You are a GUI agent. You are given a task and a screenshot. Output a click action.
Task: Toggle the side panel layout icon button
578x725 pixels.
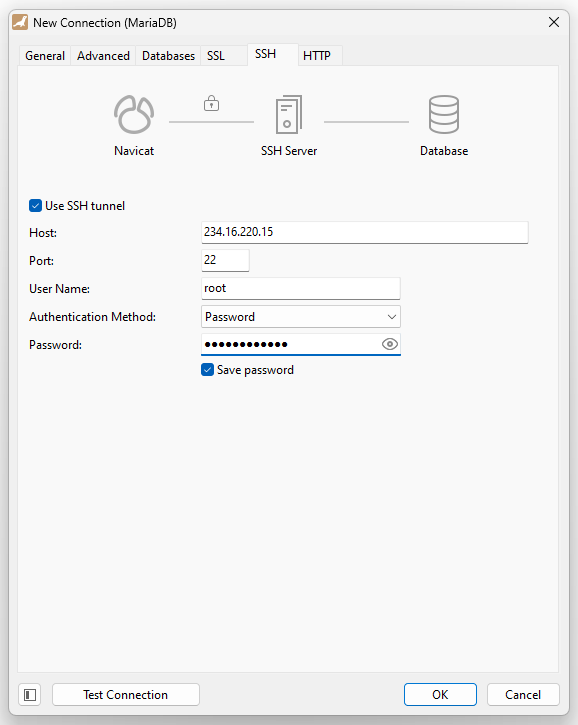[30, 694]
